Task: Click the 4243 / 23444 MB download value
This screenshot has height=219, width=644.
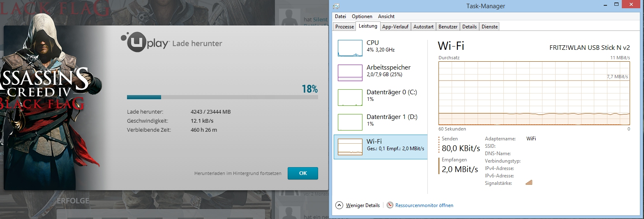Action: click(x=210, y=112)
